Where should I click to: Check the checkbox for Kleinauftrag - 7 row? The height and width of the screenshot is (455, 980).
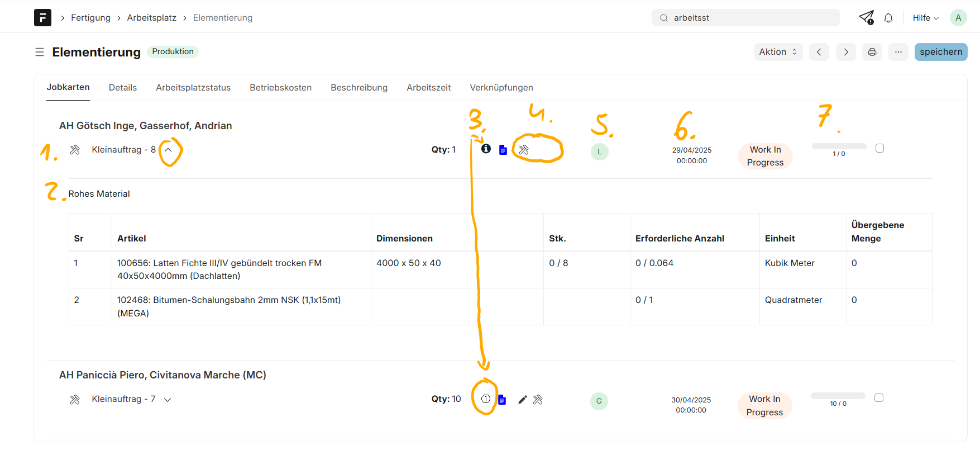(x=879, y=398)
